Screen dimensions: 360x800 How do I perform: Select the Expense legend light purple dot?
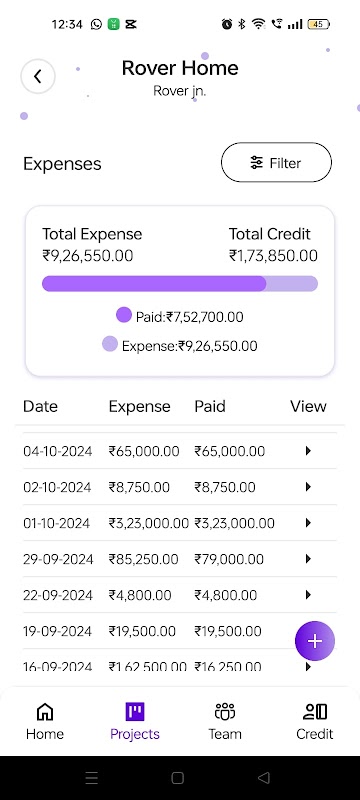point(110,344)
